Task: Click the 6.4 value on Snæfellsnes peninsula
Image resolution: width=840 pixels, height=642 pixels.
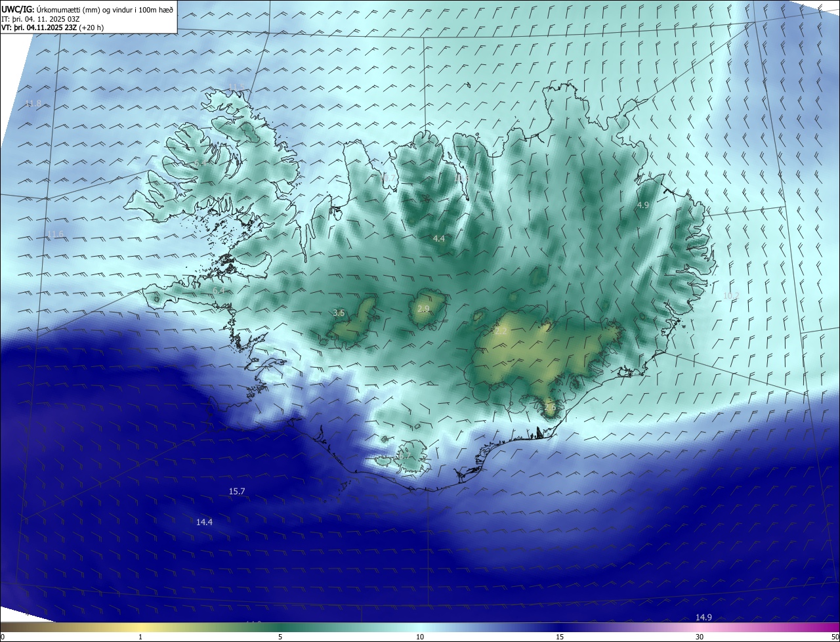Action: point(219,290)
